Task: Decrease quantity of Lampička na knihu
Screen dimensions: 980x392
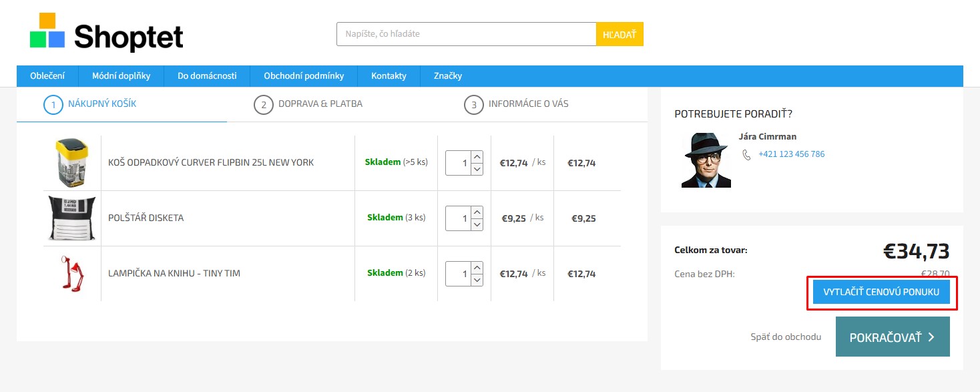Action: pos(477,280)
